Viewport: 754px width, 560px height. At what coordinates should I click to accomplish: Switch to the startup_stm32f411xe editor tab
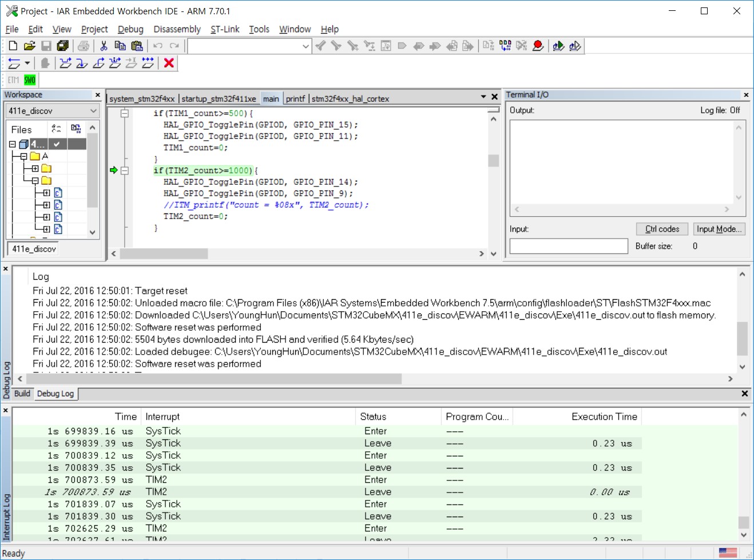pos(219,98)
